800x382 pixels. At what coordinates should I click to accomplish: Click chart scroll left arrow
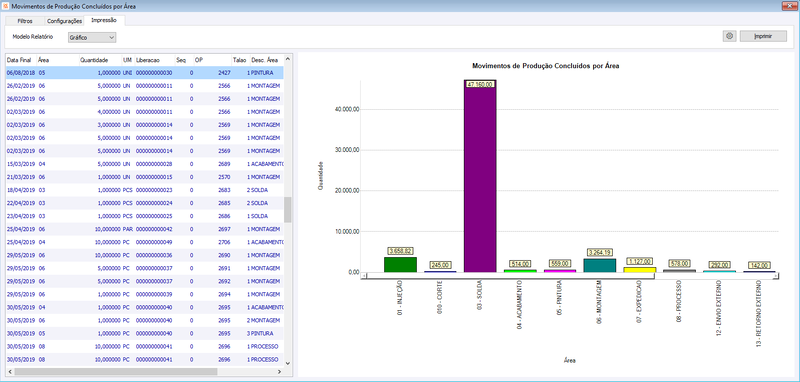pos(364,276)
